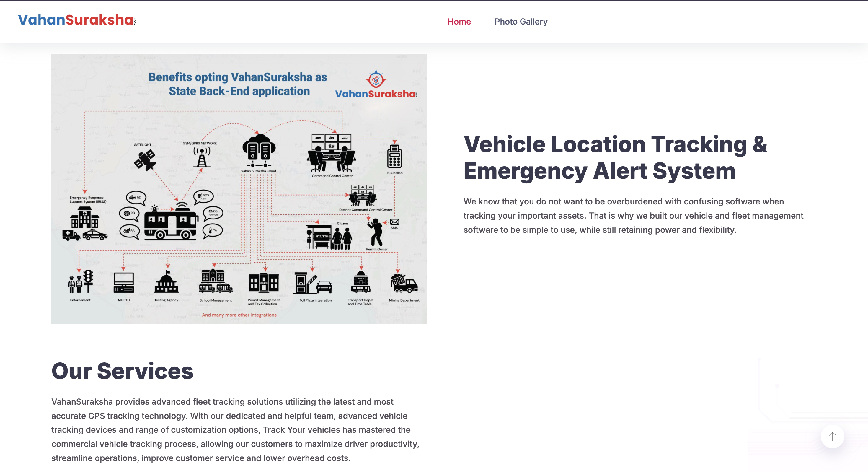Click the RD speech bubble icon
This screenshot has width=868, height=472.
coord(136,198)
